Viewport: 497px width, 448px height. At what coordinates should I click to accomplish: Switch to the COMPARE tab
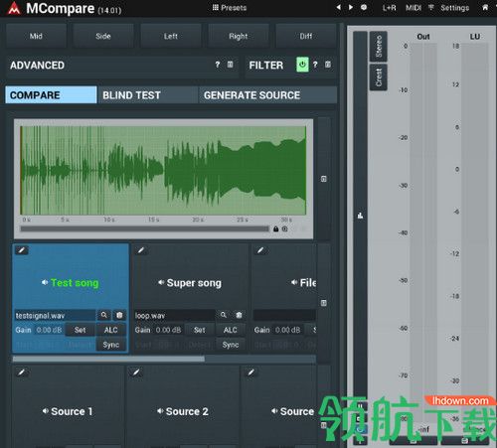(51, 95)
